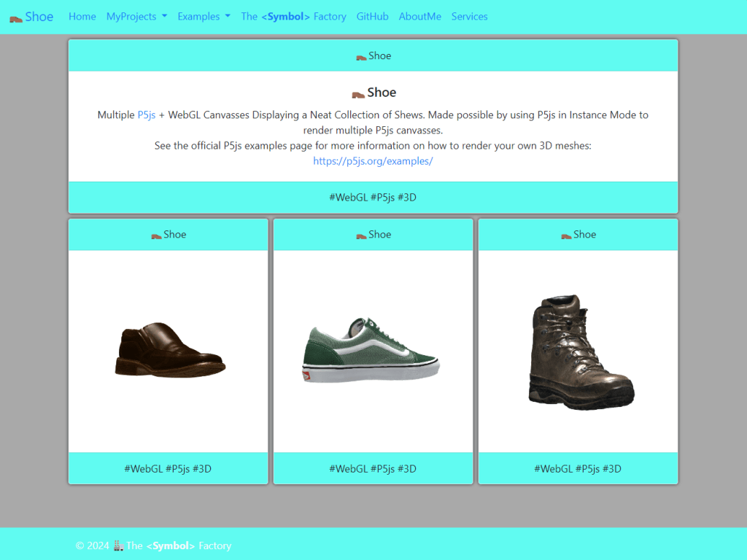Open the GitHub nav link

coord(372,17)
